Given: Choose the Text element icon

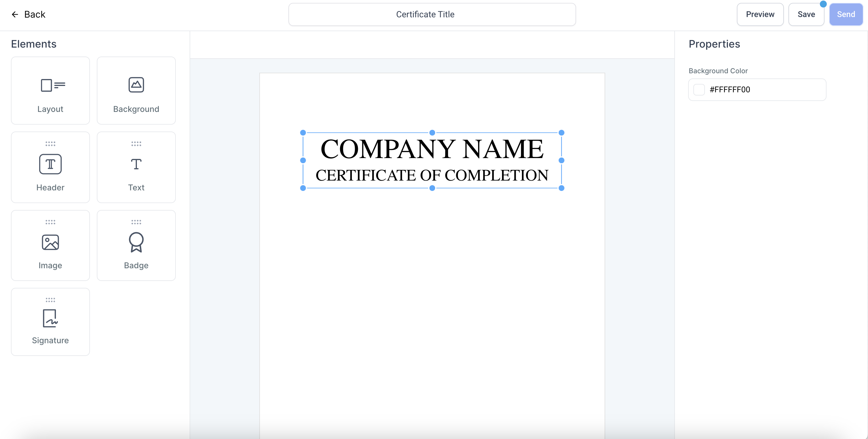Looking at the screenshot, I should coord(136,164).
